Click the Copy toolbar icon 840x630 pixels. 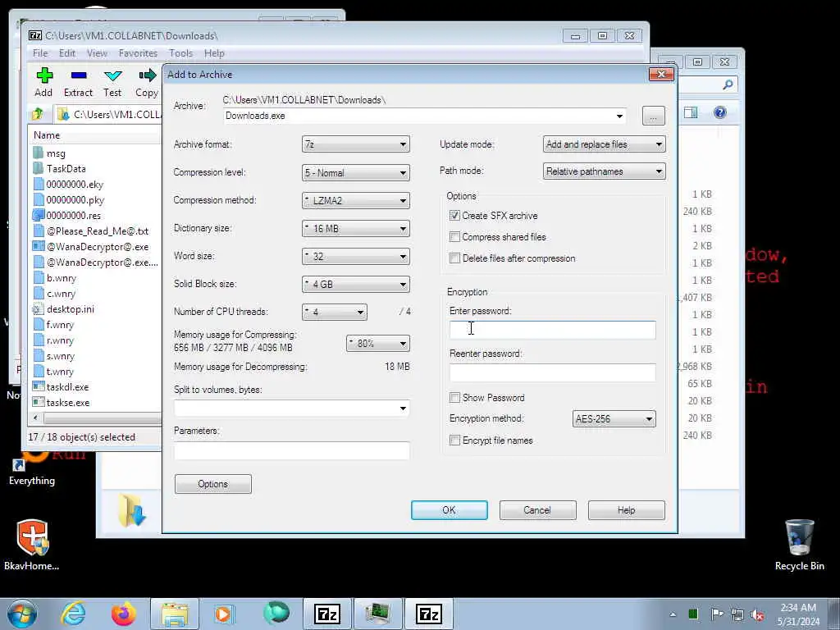147,82
